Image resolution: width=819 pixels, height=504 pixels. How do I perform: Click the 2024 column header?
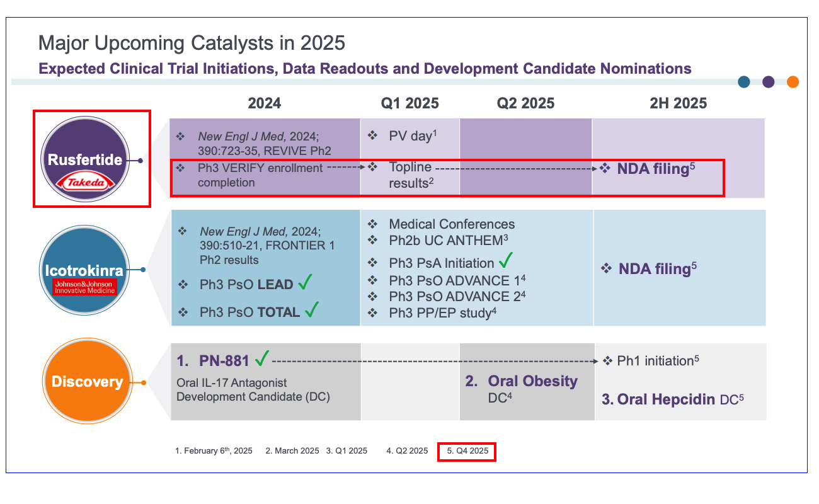[265, 103]
